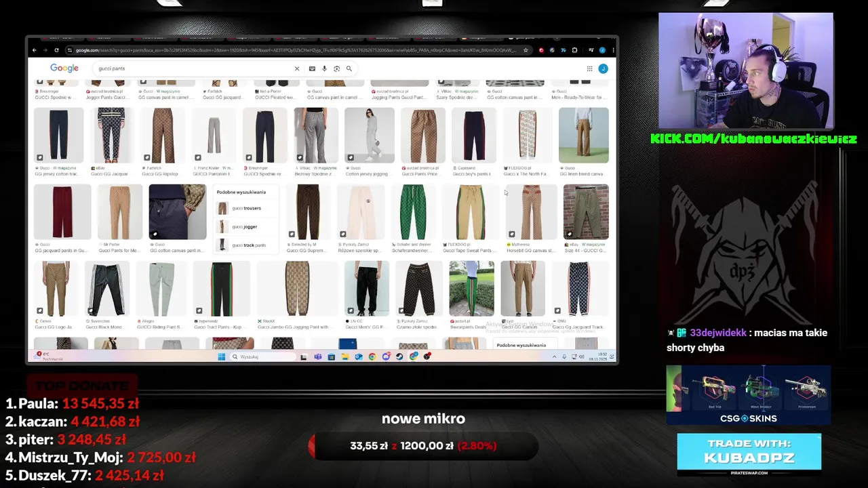Click the 'TRADE WITH: KUBADPZ' banner

tap(749, 451)
